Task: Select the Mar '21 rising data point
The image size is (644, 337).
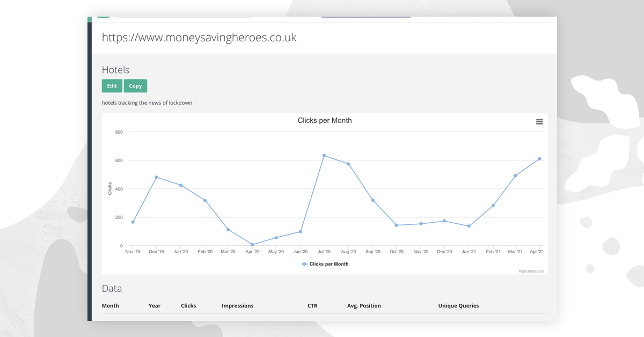Action: [x=516, y=175]
